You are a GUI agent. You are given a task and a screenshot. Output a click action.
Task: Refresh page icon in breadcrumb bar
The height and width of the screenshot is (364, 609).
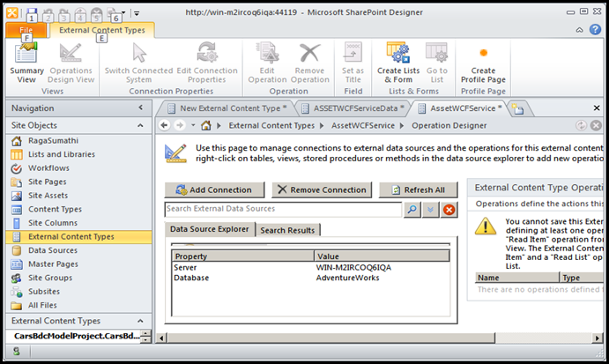point(581,125)
